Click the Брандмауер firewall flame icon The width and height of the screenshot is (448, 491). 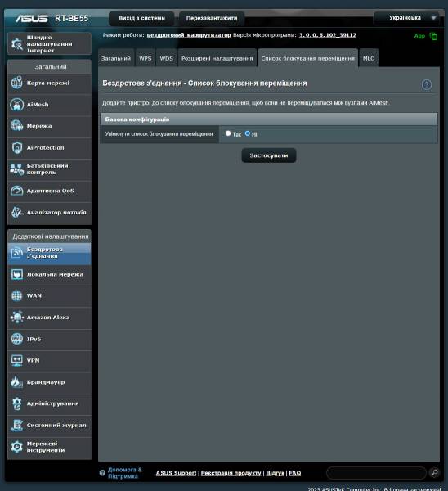tap(16, 382)
